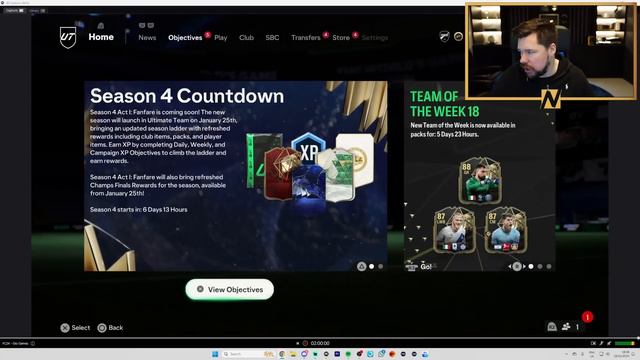Select the 87-rated left wing-back card
This screenshot has width=640, height=360.
coord(454,230)
